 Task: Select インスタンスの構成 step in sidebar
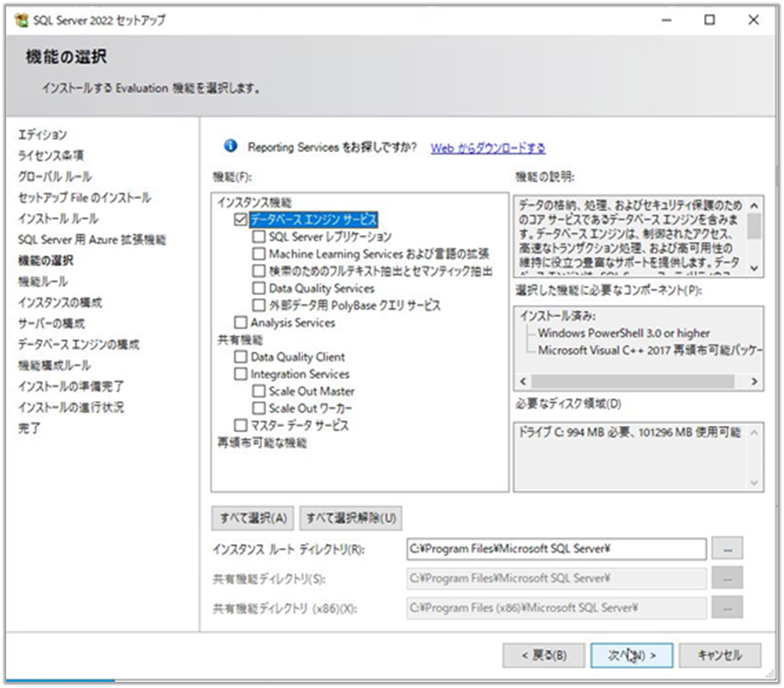(x=60, y=303)
